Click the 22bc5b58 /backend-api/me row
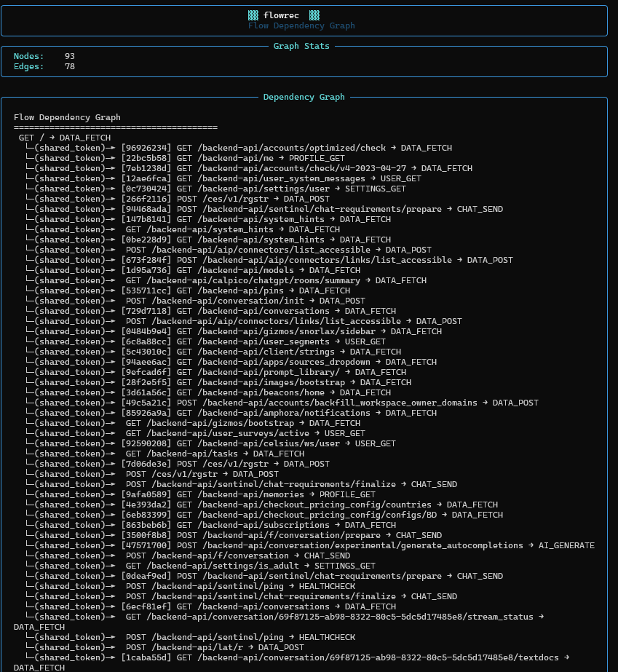This screenshot has height=672, width=618. [x=186, y=158]
